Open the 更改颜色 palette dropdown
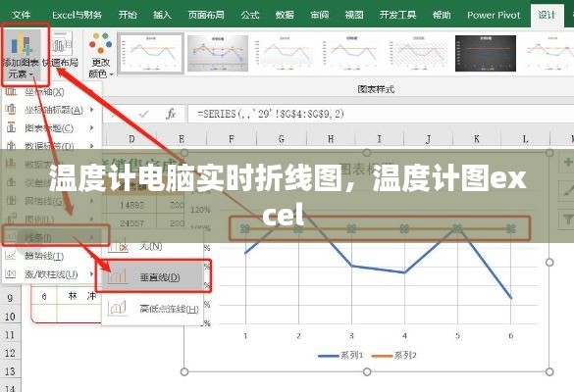 [100, 55]
